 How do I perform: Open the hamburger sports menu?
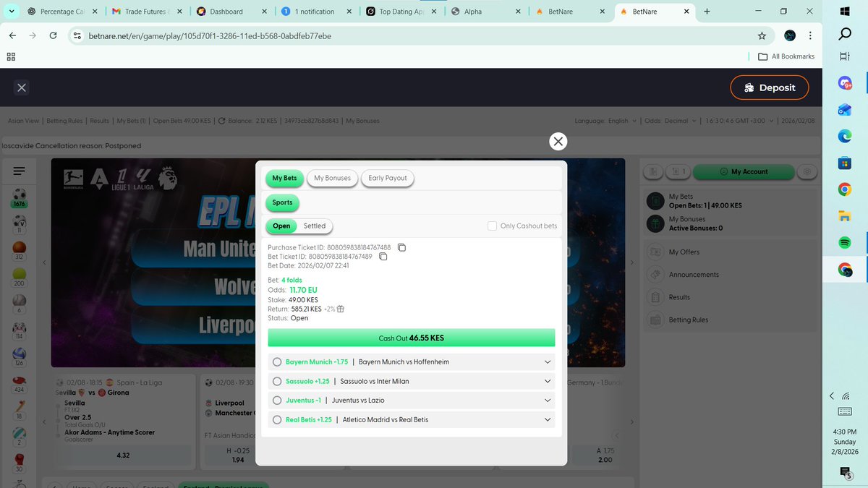[19, 171]
